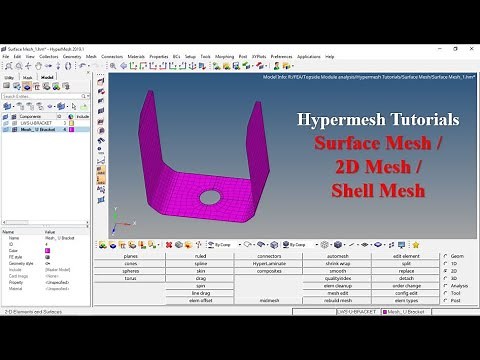Select the 1D page radio button
Image resolution: width=480 pixels, height=360 pixels.
click(x=446, y=264)
